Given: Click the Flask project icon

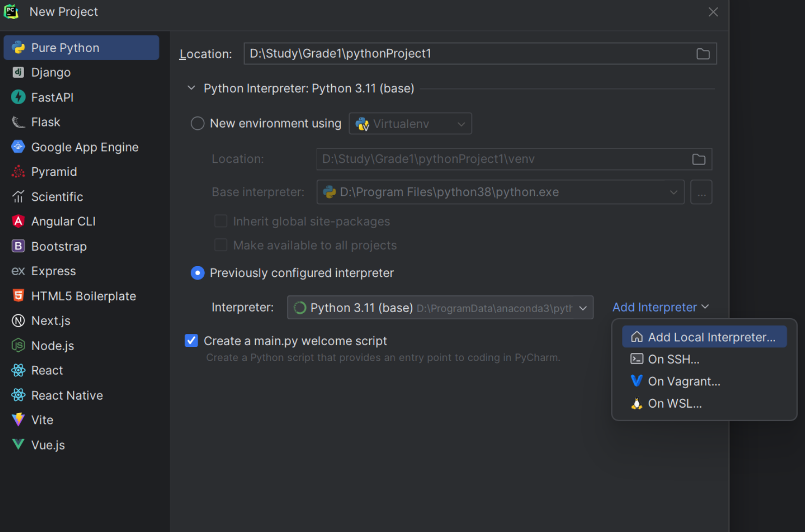Looking at the screenshot, I should pyautogui.click(x=18, y=122).
